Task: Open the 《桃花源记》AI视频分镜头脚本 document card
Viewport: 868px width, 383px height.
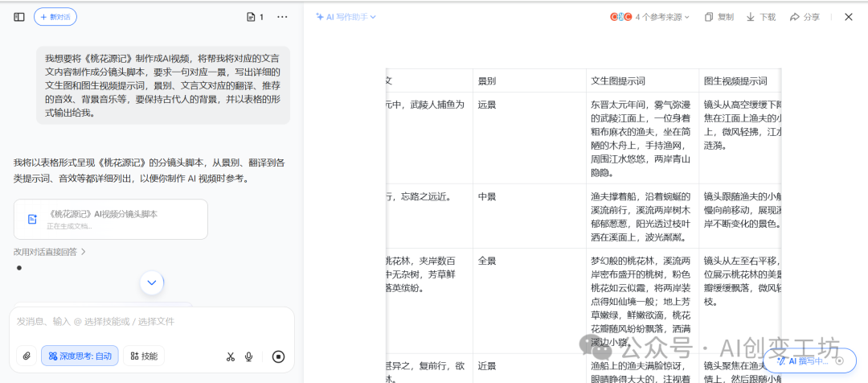Action: pos(111,220)
